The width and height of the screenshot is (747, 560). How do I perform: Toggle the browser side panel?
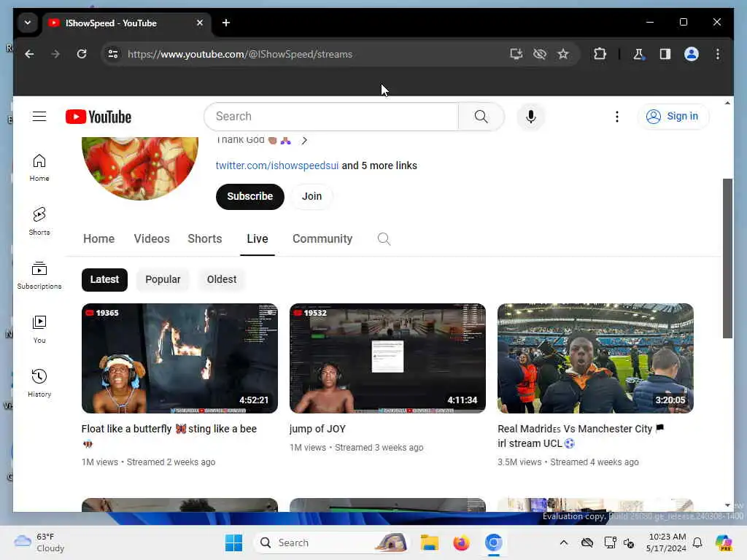pos(665,54)
